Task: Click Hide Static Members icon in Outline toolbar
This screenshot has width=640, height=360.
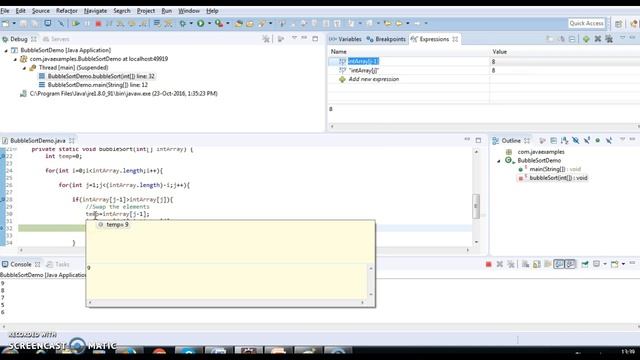Action: coord(587,140)
